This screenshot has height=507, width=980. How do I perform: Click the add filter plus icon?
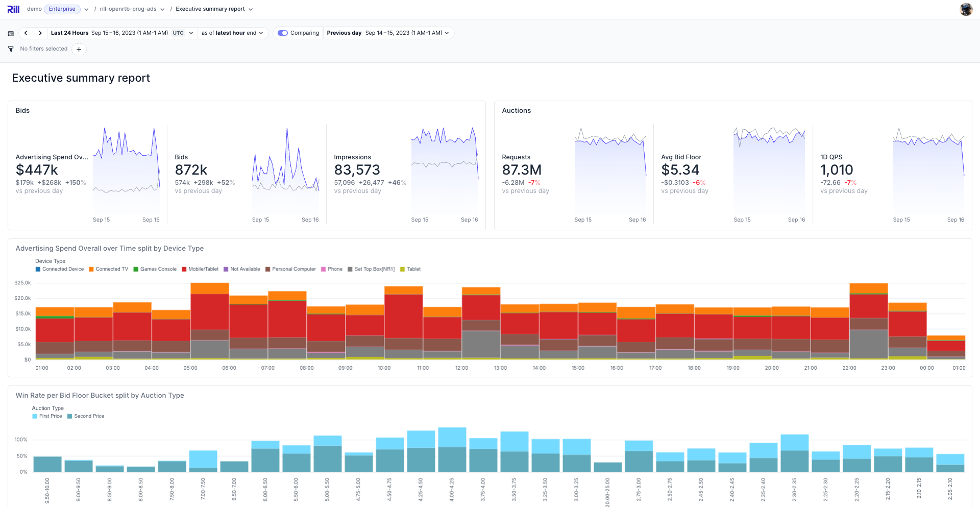(79, 49)
